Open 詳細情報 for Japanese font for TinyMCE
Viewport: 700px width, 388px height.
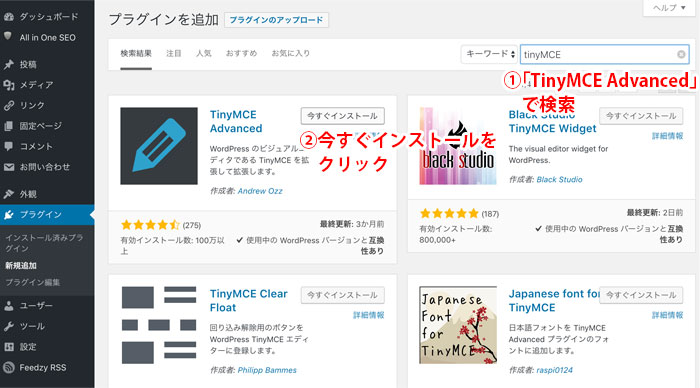click(667, 315)
